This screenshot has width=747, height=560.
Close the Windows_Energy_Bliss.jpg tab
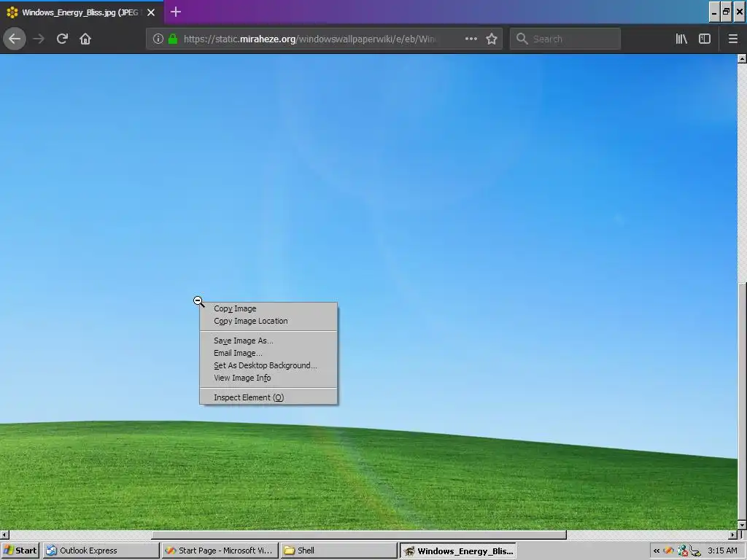[151, 12]
